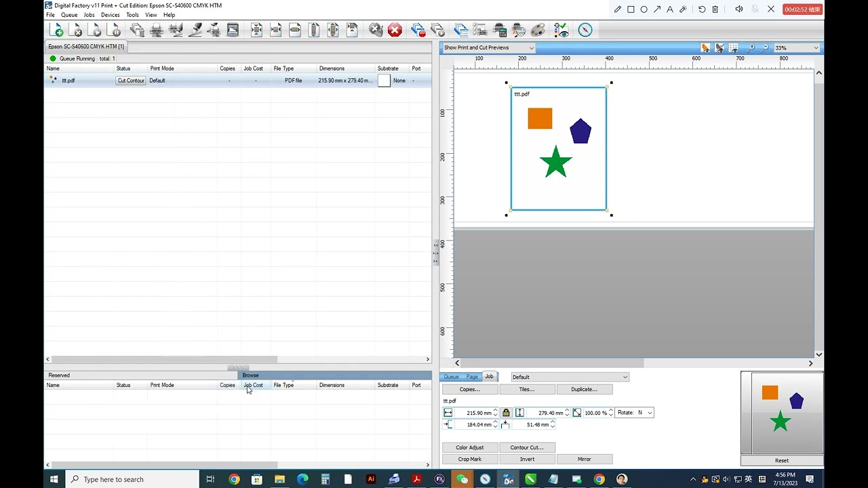Open the Rotate dropdown

click(635, 413)
